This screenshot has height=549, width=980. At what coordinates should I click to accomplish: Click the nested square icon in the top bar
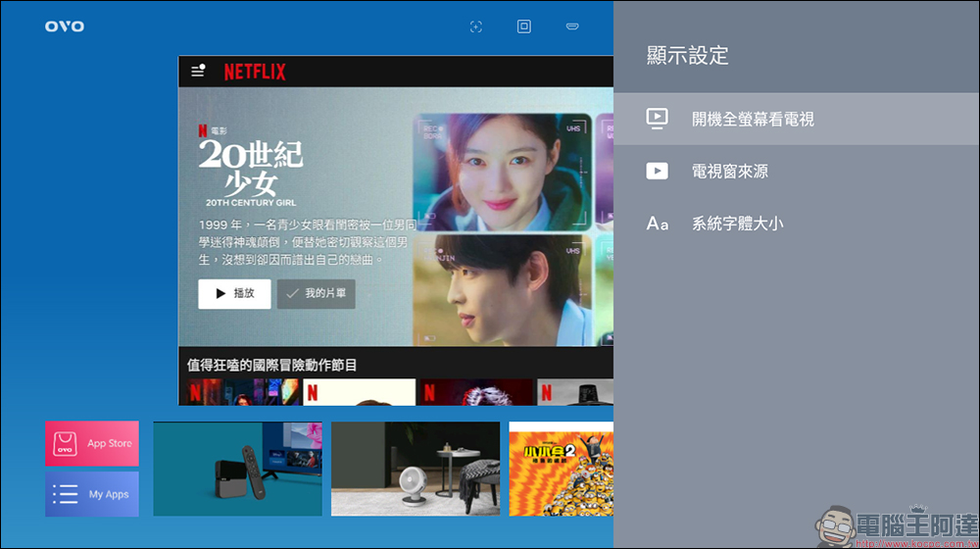point(524,26)
